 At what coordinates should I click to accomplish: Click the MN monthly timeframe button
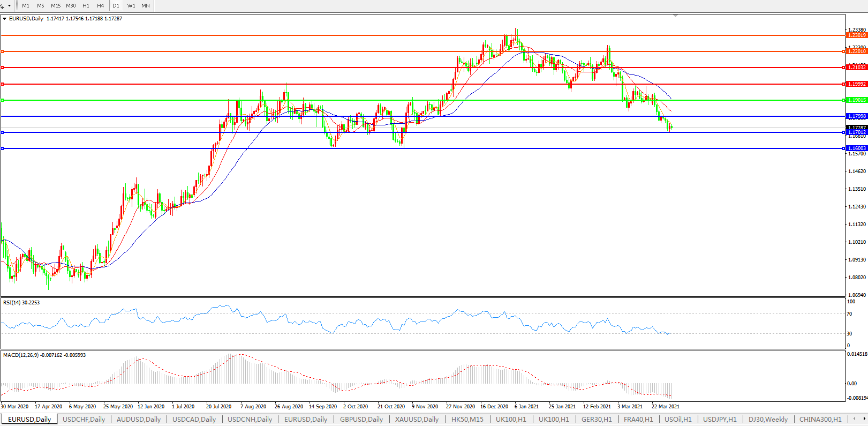coord(146,5)
